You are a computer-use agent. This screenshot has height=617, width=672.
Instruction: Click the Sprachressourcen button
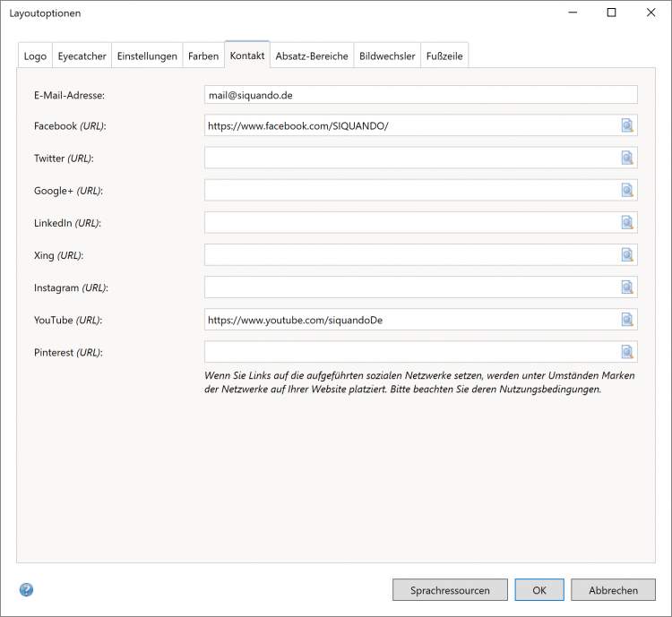click(450, 590)
